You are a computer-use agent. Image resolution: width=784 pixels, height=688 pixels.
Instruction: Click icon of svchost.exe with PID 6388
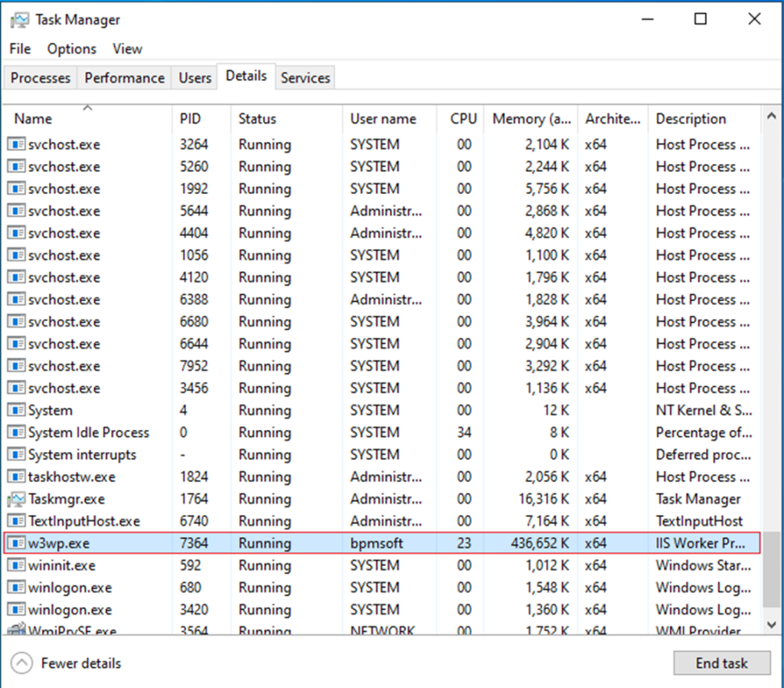16,300
